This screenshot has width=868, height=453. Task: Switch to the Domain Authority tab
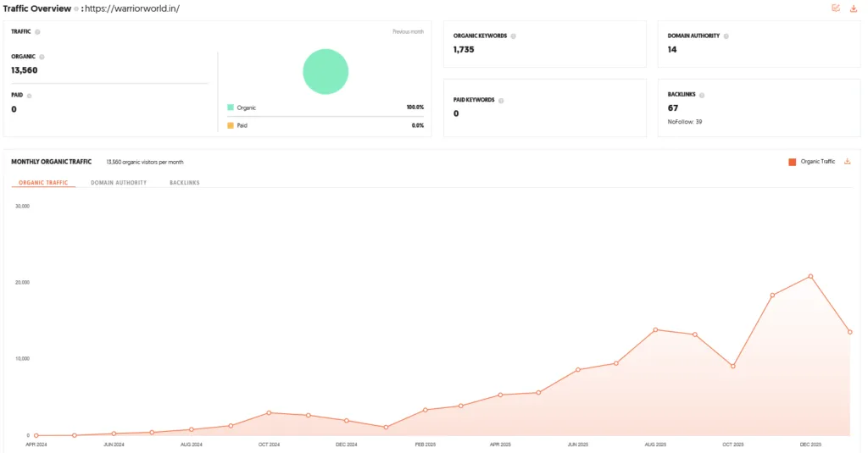119,183
